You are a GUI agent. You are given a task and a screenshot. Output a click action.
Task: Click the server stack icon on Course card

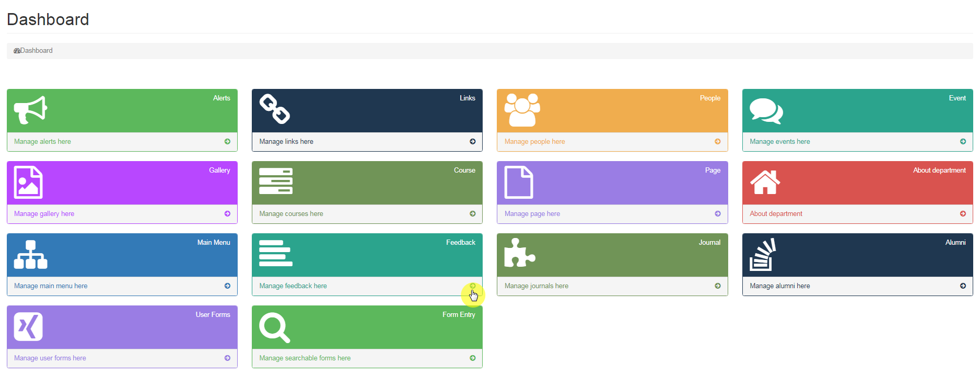coord(276,181)
